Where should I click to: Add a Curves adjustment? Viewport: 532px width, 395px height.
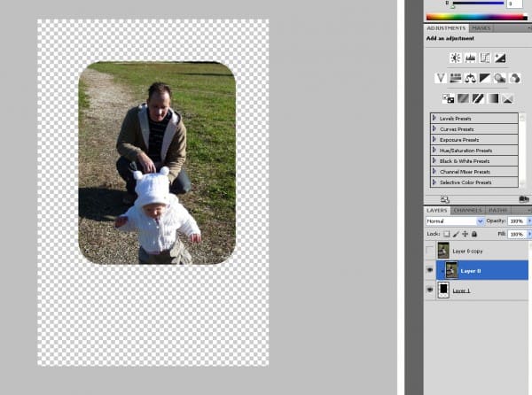pyautogui.click(x=485, y=58)
